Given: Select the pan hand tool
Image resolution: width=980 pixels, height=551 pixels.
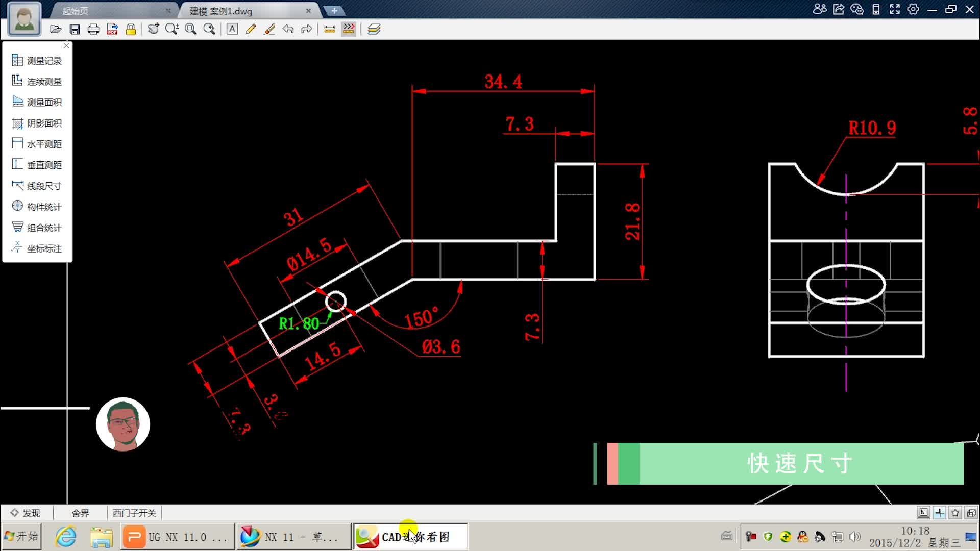Looking at the screenshot, I should (x=153, y=30).
